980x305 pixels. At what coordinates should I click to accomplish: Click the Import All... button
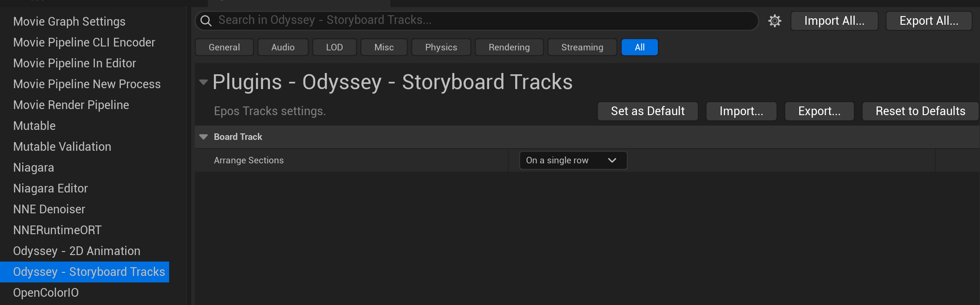point(834,21)
